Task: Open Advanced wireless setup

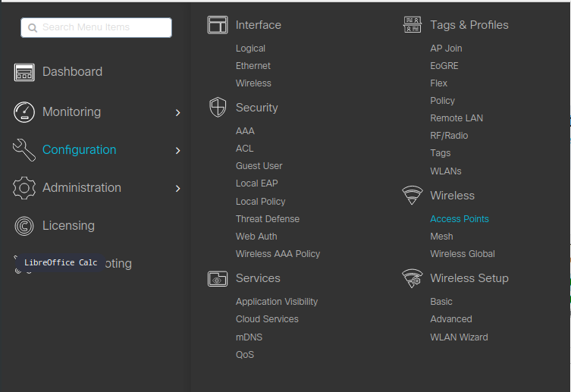Action: coord(451,319)
